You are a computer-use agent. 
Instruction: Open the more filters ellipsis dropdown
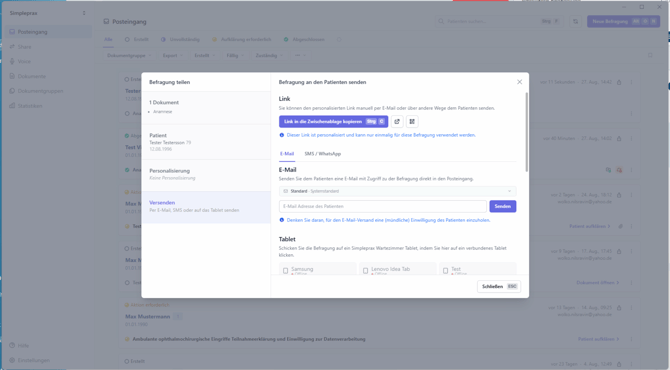[x=300, y=56]
